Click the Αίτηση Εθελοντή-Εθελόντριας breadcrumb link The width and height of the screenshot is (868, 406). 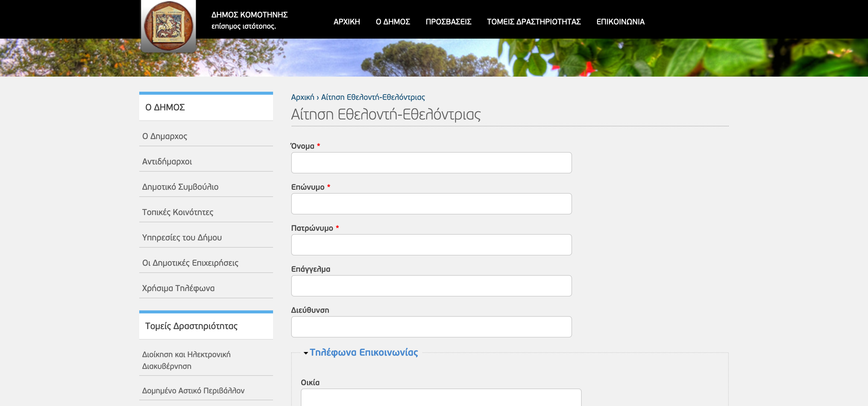373,97
